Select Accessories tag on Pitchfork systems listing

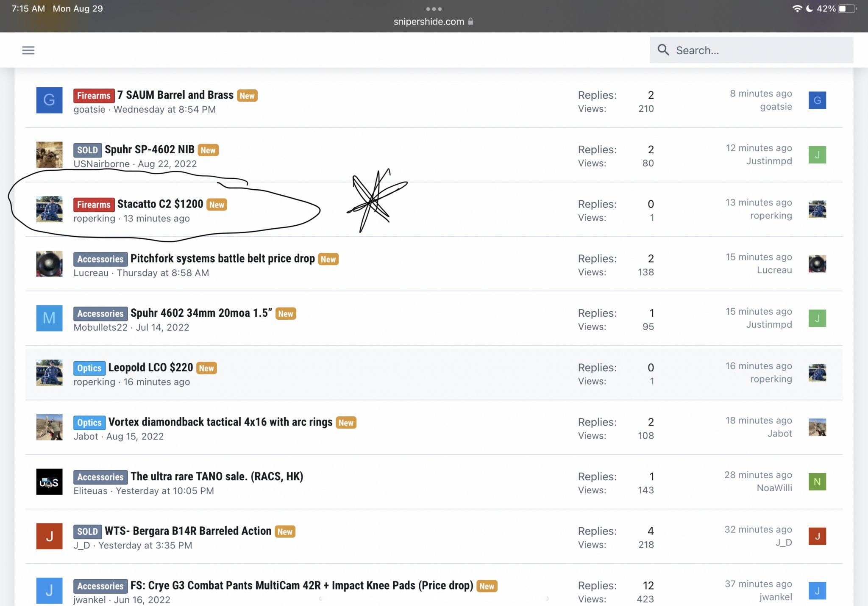pos(100,259)
